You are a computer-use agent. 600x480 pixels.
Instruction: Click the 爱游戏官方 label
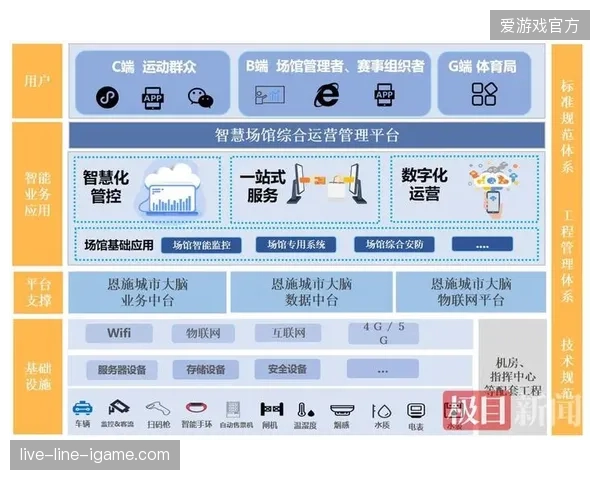pyautogui.click(x=540, y=25)
